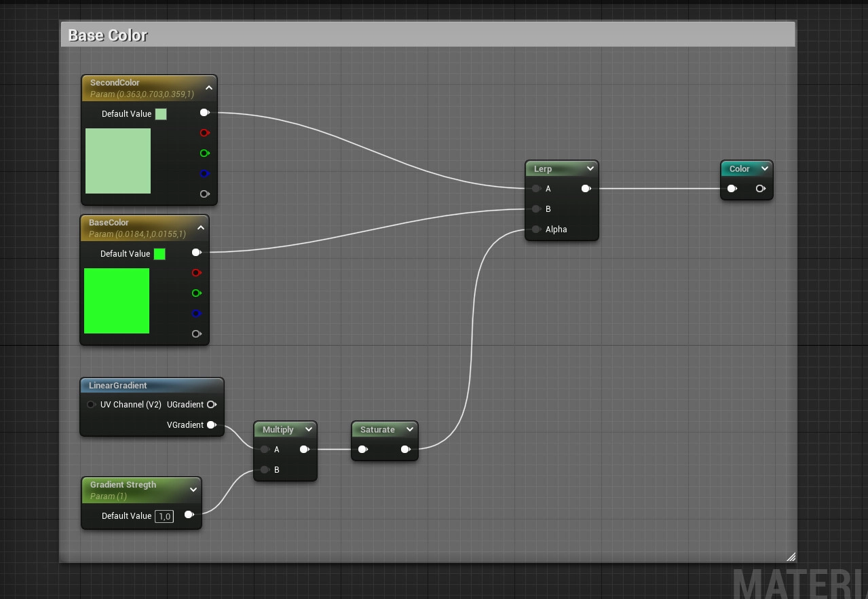Click the Gradient Stregth default value field
This screenshot has width=868, height=599.
pyautogui.click(x=164, y=516)
